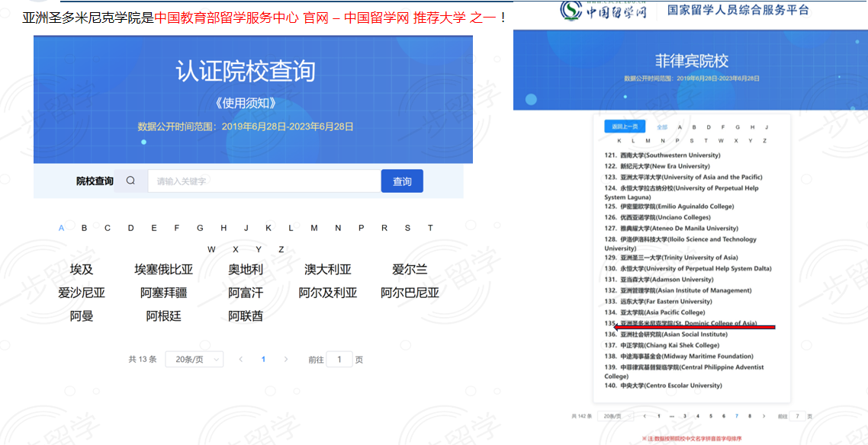
Task: Select 全部 filter in Philippine school list
Action: [662, 127]
